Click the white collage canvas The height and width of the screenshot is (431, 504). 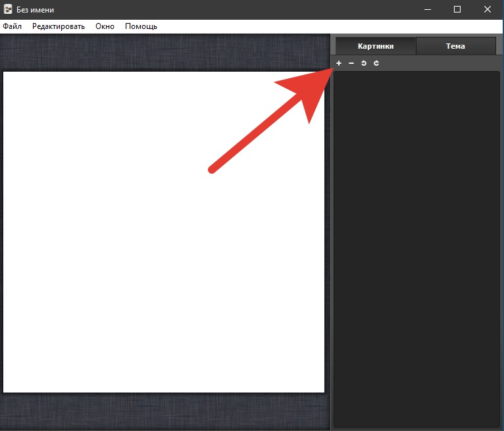pos(164,232)
